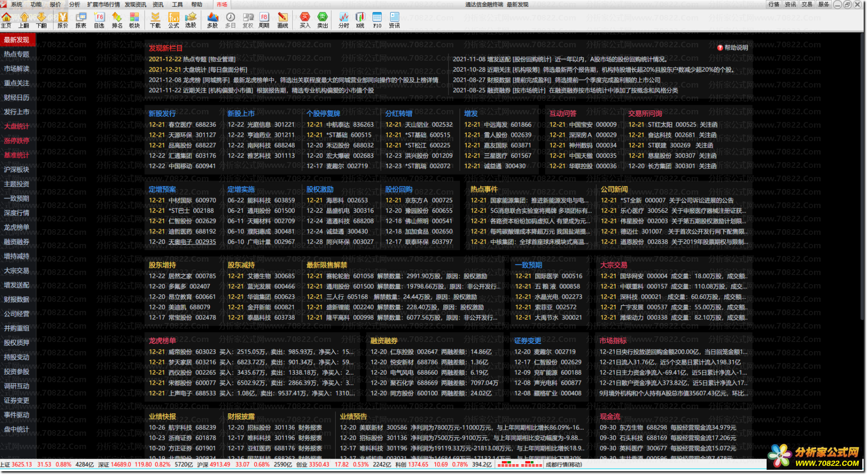Viewport: 868px width, 475px height.
Task: Open the 报表 report toolbar icon
Action: 81,20
